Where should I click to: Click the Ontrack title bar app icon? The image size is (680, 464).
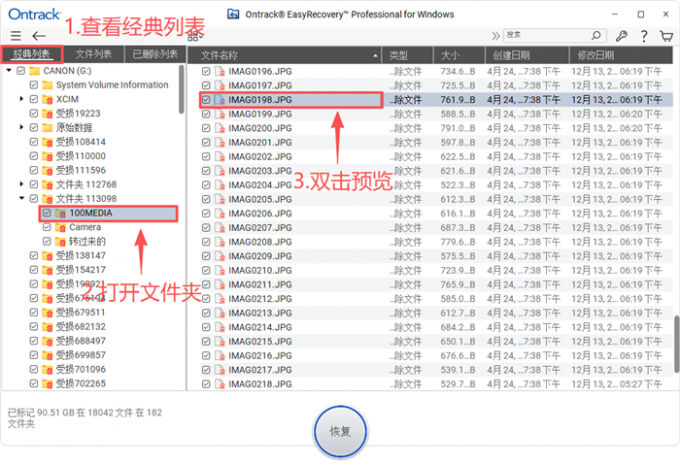tap(233, 14)
